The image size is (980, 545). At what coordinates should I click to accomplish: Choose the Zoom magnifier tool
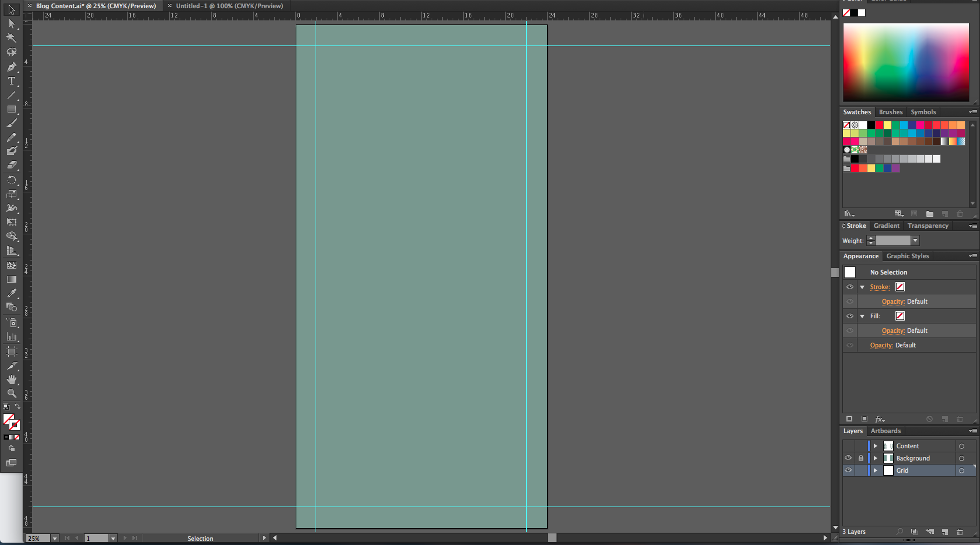point(11,393)
